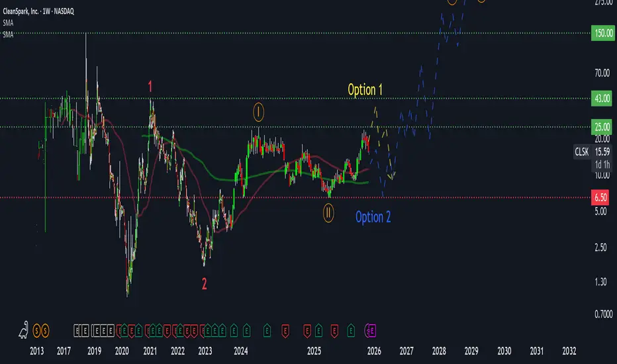Click the 2025 label on time axis
The height and width of the screenshot is (364, 617).
[314, 351]
